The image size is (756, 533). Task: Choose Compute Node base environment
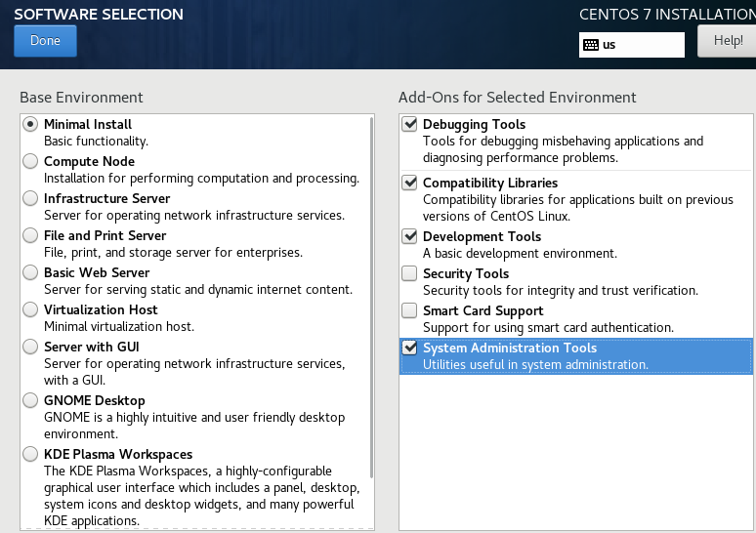click(31, 161)
